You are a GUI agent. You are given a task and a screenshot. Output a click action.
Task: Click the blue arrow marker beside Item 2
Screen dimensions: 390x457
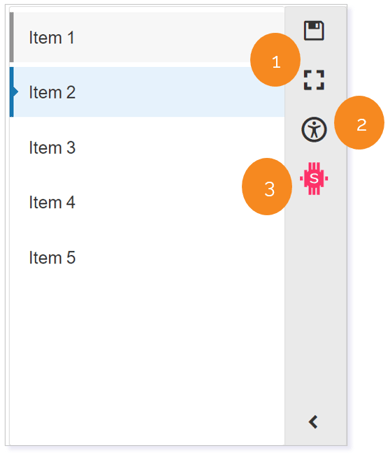(x=16, y=92)
